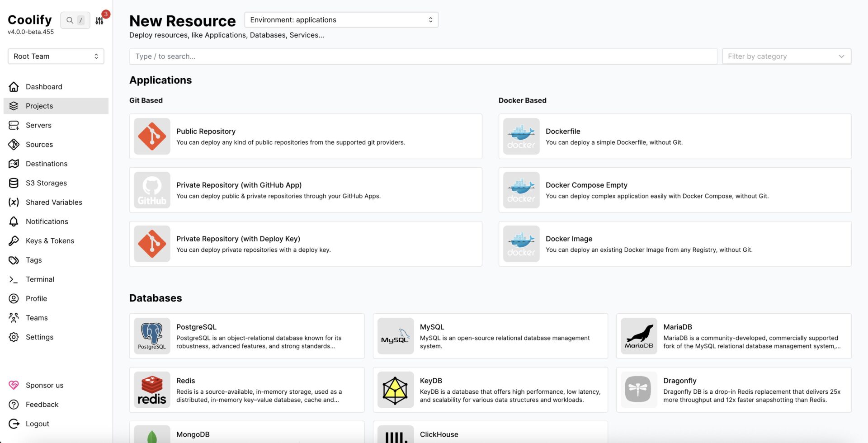
Task: Click the Git icon on Public Repository card
Action: [x=152, y=136]
